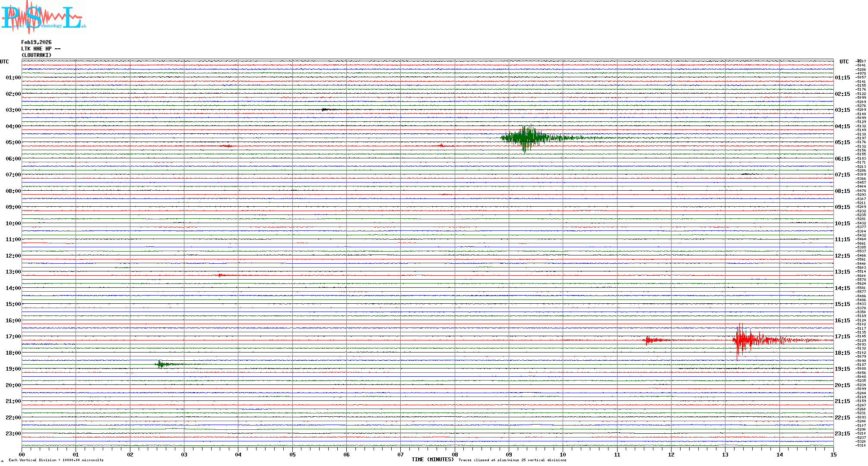Click the PSL seismology lab logo
The height and width of the screenshot is (466, 868).
(43, 17)
